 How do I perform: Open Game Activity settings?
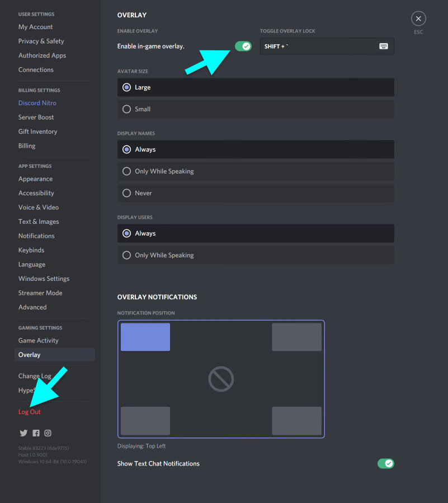pos(38,340)
